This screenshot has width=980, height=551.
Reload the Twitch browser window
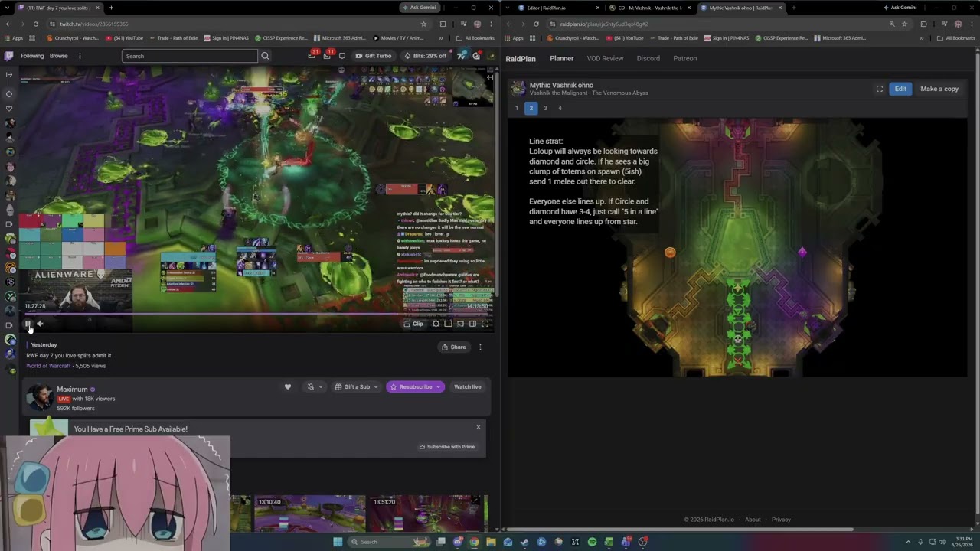[x=35, y=24]
